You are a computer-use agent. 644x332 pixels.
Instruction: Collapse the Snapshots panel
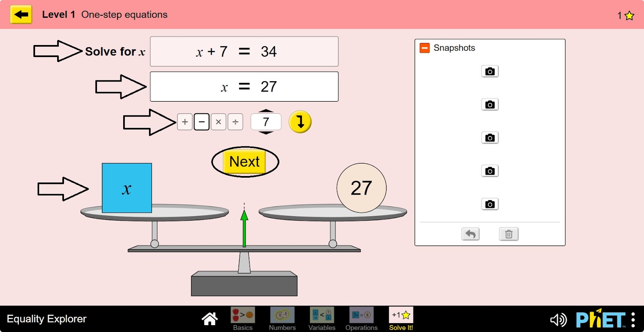click(425, 48)
